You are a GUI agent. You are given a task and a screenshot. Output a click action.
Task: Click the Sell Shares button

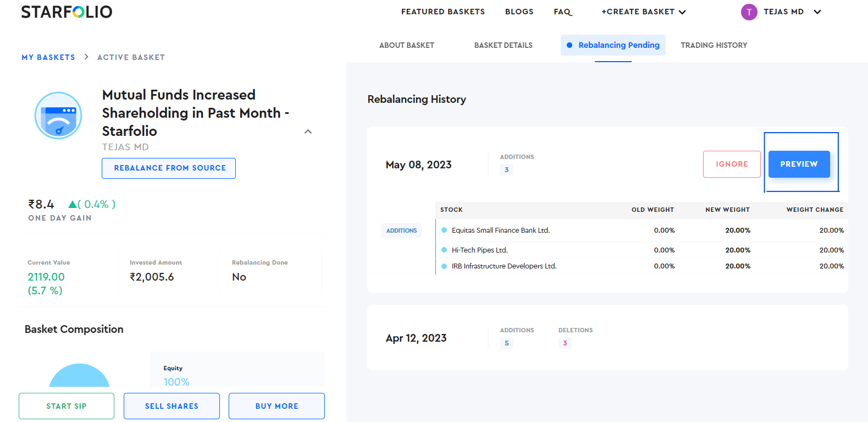click(172, 406)
